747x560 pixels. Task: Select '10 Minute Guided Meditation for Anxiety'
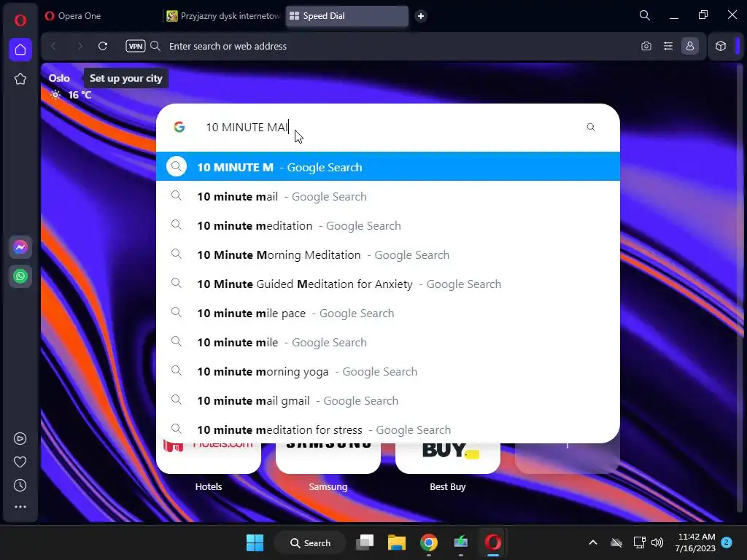(388, 284)
